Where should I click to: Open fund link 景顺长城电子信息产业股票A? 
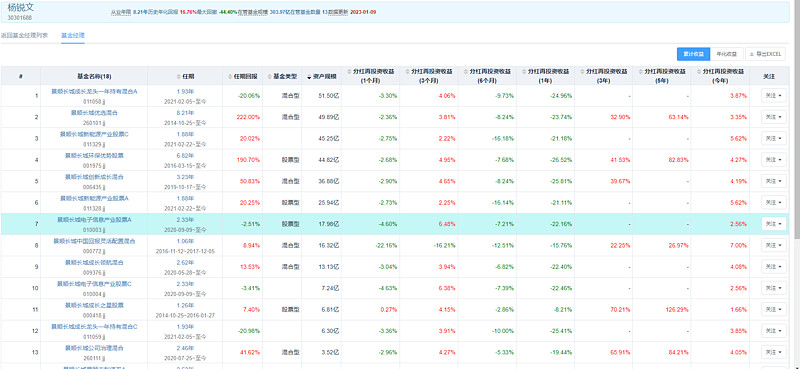click(x=94, y=219)
